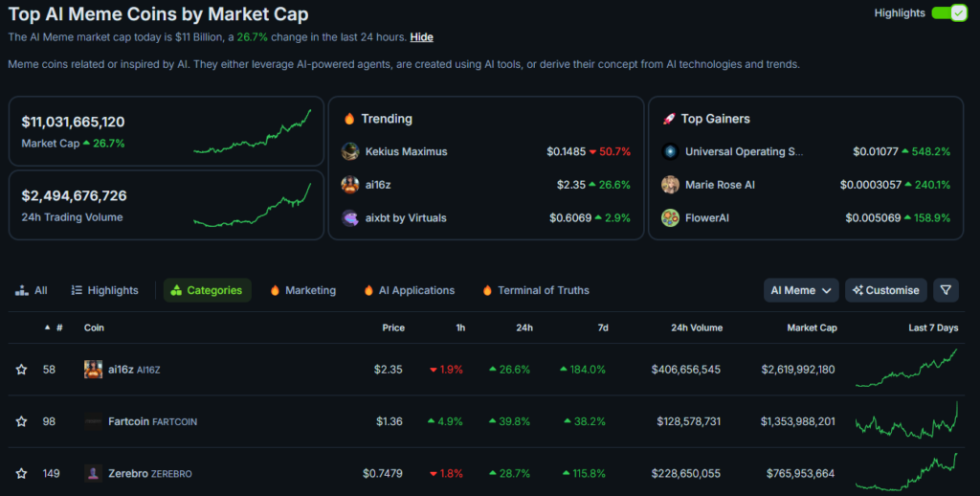Open the Terminal of Truths category
This screenshot has height=496, width=980.
(x=536, y=290)
